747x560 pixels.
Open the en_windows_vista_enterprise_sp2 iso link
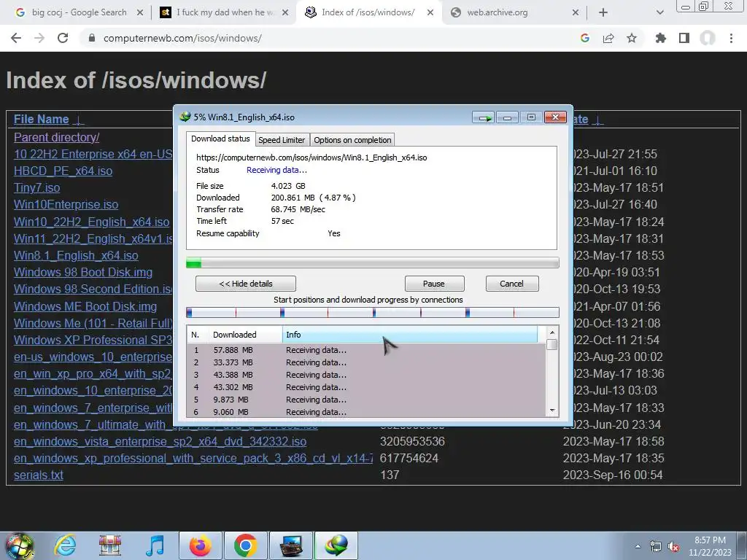[x=160, y=441]
